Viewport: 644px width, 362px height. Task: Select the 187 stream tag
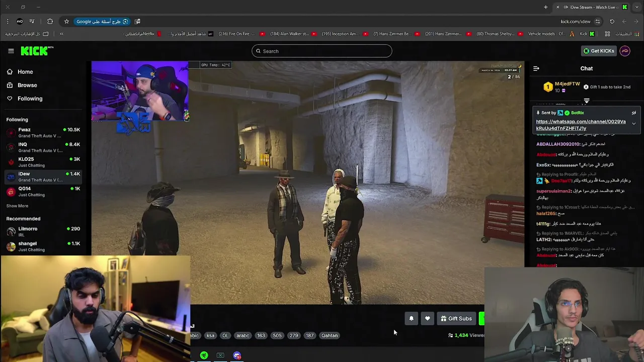point(310,336)
